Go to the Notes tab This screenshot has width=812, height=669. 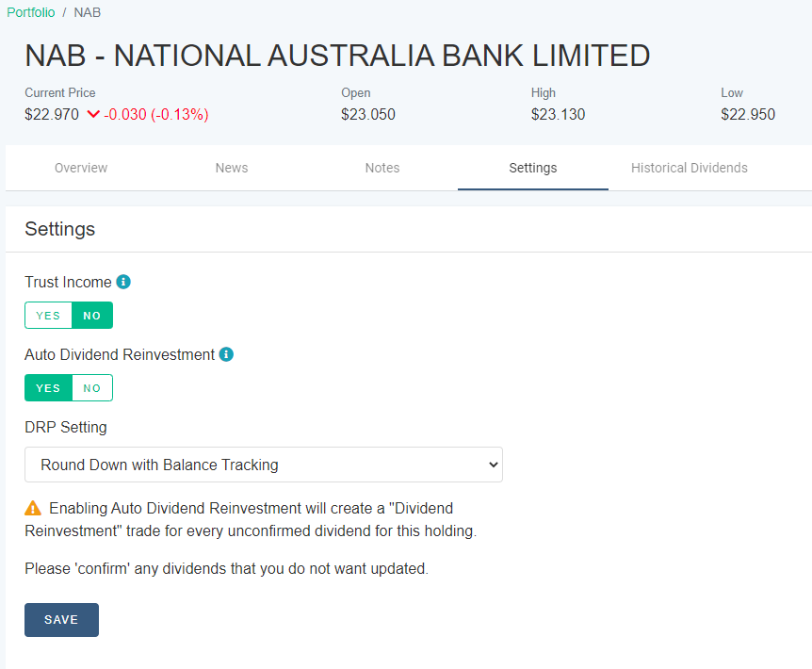pos(382,168)
